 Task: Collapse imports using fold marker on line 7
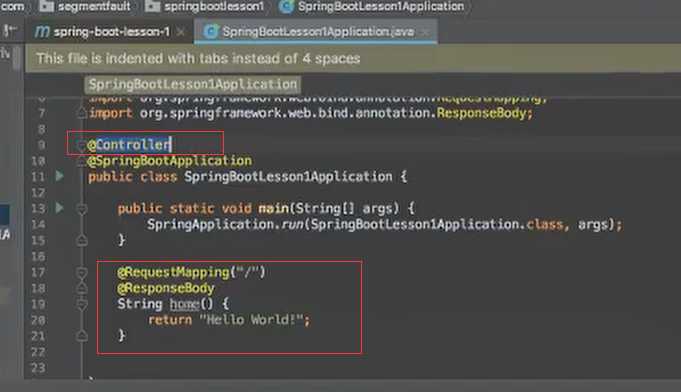click(x=81, y=113)
